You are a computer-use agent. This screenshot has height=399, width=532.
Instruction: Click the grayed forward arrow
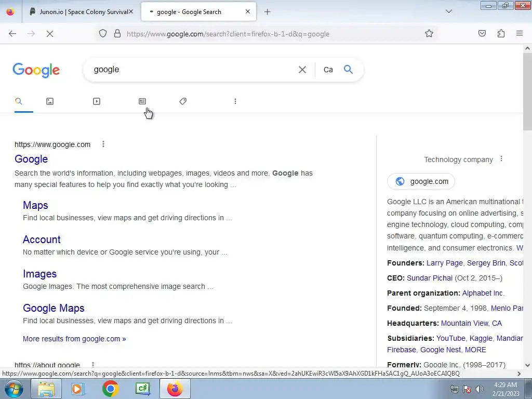31,34
